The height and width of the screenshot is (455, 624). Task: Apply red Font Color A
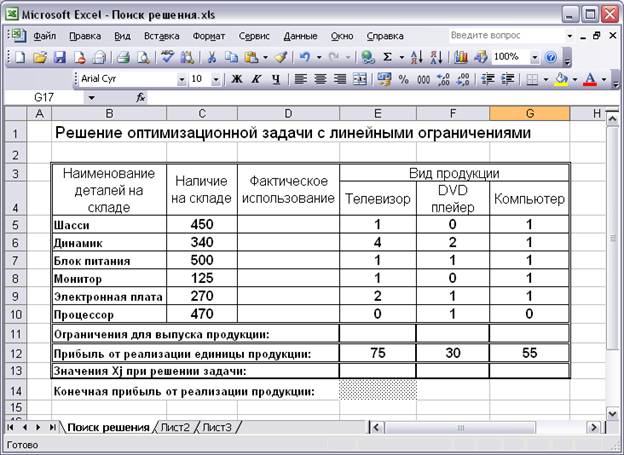coord(590,79)
